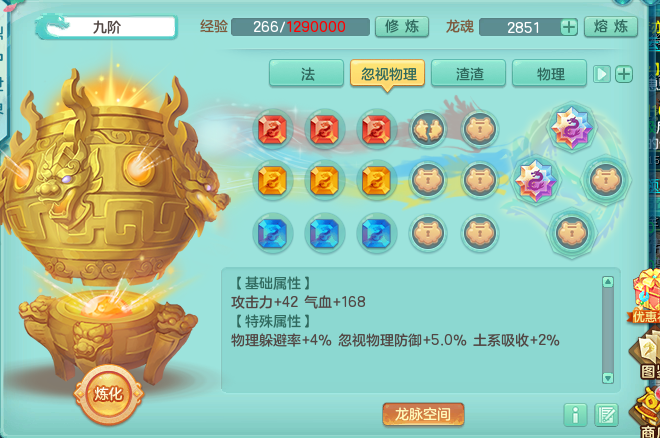Click the first red dragon gem slot
Screen dimensions: 660x438
tap(272, 129)
